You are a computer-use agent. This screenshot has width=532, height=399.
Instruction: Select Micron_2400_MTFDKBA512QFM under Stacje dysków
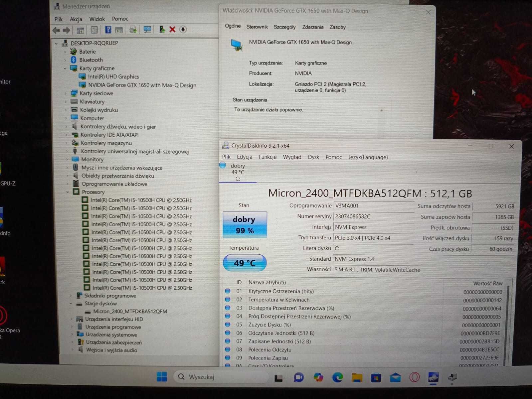130,311
